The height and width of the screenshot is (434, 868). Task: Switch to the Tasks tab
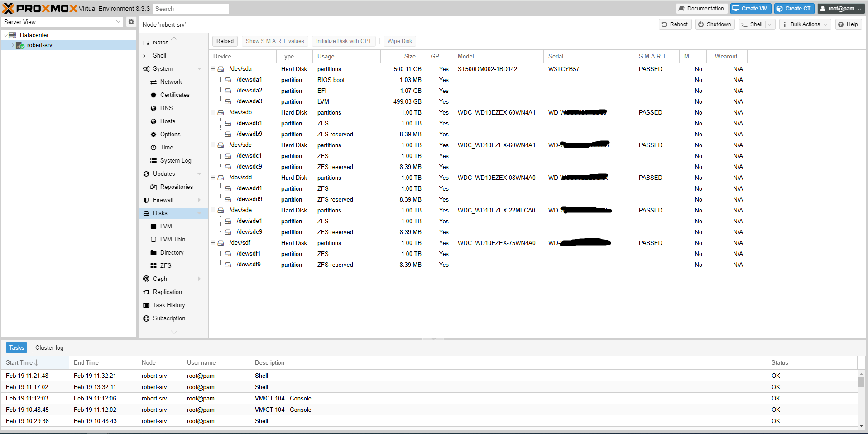pyautogui.click(x=16, y=348)
